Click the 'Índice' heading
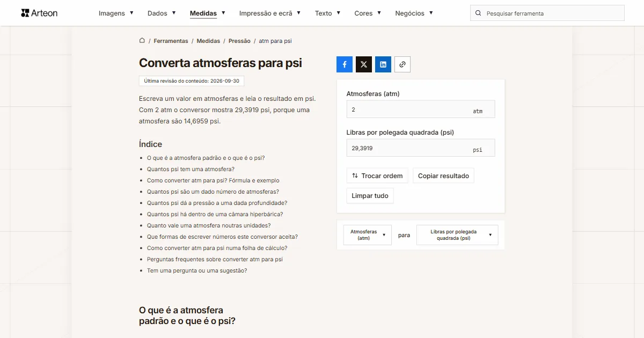Image resolution: width=644 pixels, height=338 pixels. [150, 144]
